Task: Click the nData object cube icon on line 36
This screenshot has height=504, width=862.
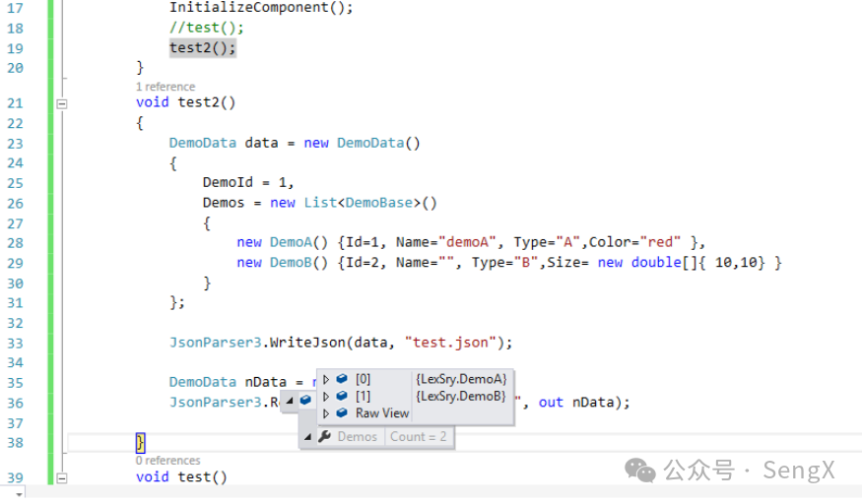Action: (305, 401)
